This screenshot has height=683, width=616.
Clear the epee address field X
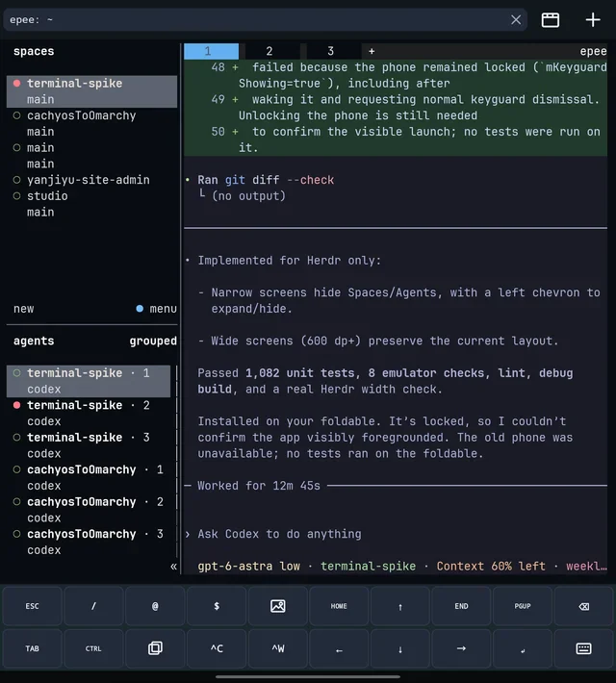point(516,20)
